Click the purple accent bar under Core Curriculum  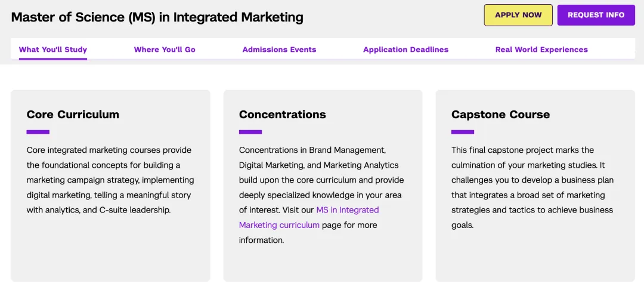(38, 132)
